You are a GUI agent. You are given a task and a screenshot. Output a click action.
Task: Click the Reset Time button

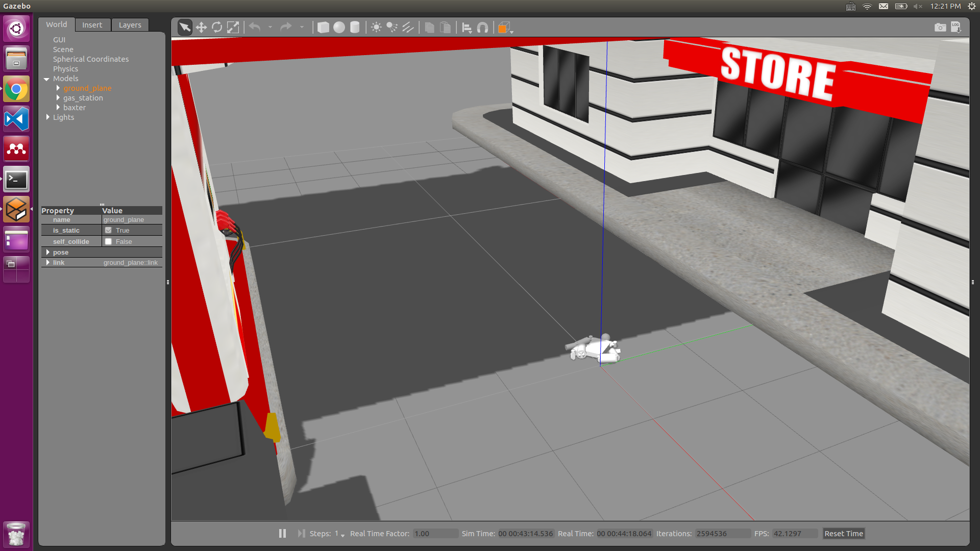click(843, 534)
